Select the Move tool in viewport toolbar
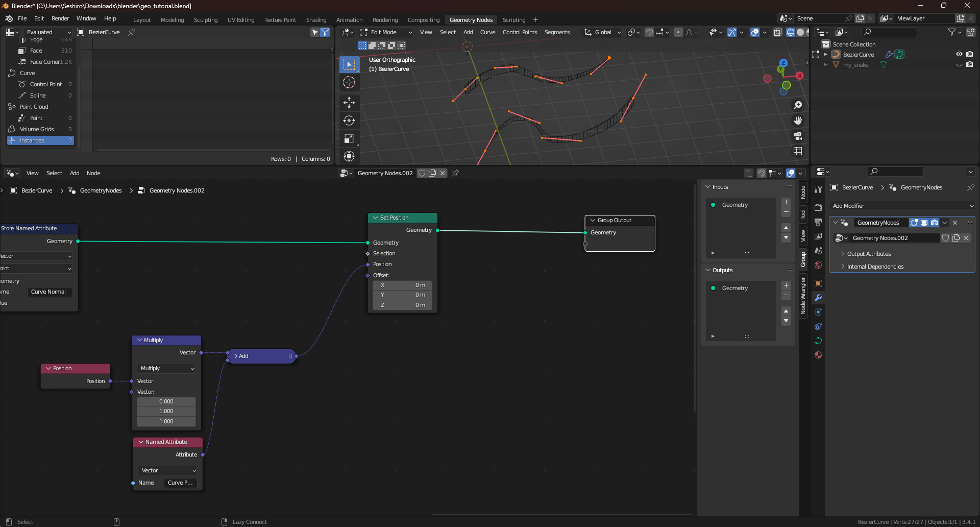Screen dimensions: 980x527 pos(349,103)
